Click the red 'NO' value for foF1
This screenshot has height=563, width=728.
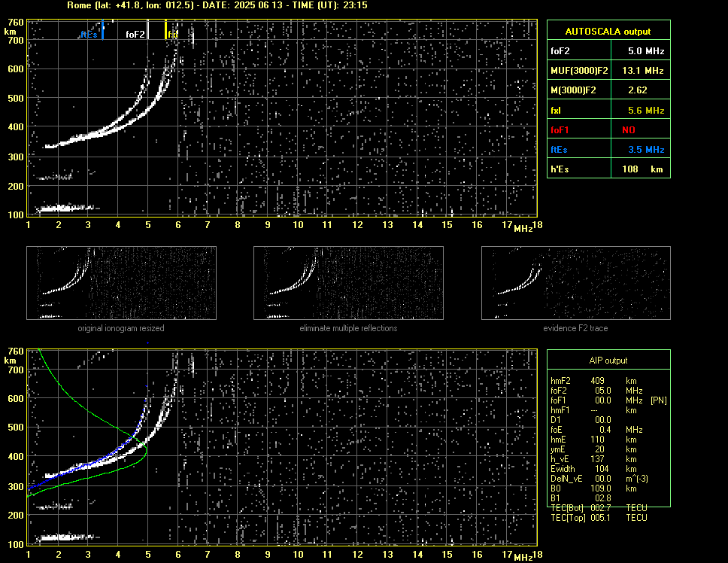629,130
